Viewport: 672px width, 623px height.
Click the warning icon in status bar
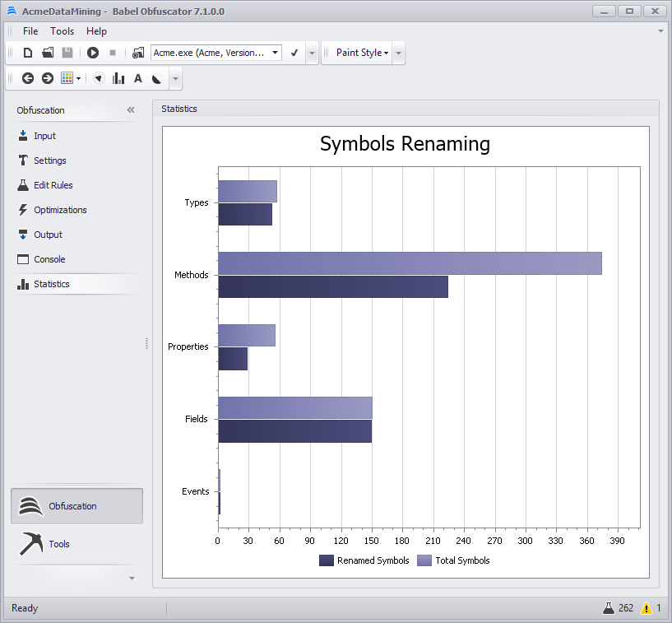click(647, 608)
